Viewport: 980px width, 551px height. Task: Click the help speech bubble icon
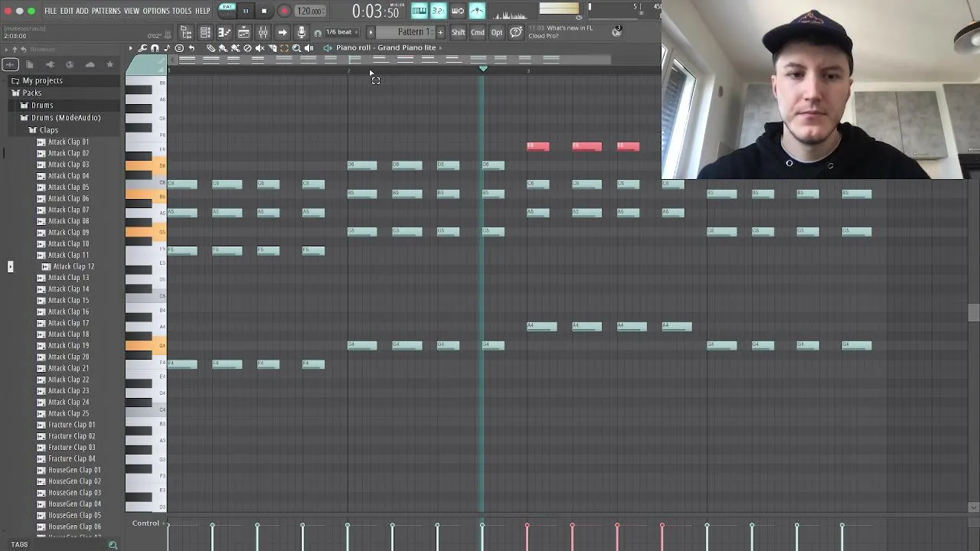click(x=516, y=32)
